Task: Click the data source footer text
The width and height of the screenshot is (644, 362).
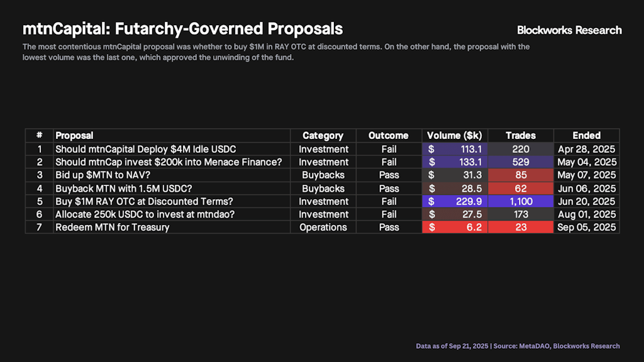Action: point(518,346)
